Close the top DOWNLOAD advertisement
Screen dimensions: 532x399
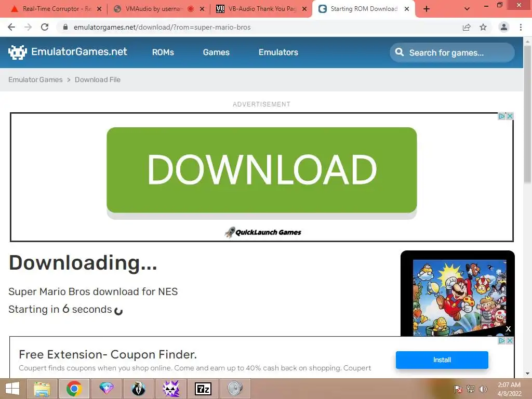click(510, 116)
